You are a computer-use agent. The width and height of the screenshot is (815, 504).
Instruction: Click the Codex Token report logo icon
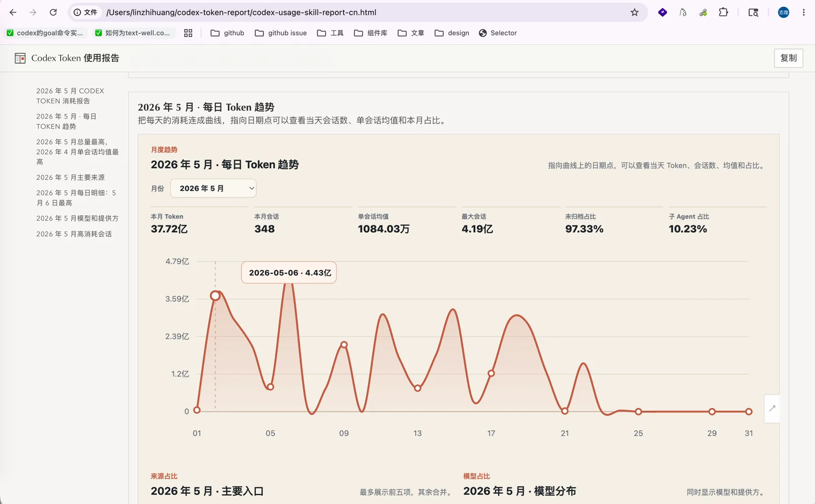[20, 58]
